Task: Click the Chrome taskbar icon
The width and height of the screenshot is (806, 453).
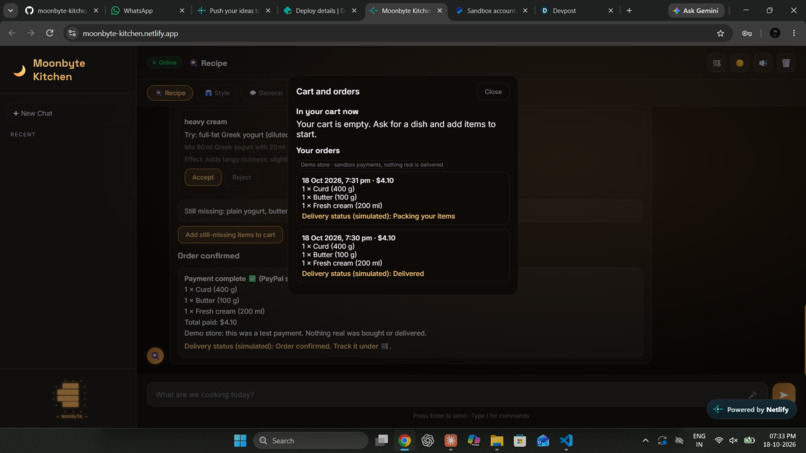Action: tap(405, 441)
